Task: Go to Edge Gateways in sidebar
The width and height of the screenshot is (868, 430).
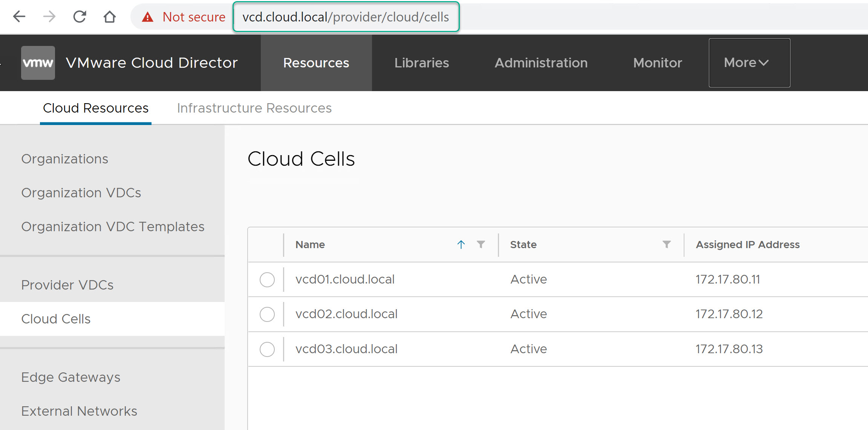Action: pyautogui.click(x=71, y=377)
